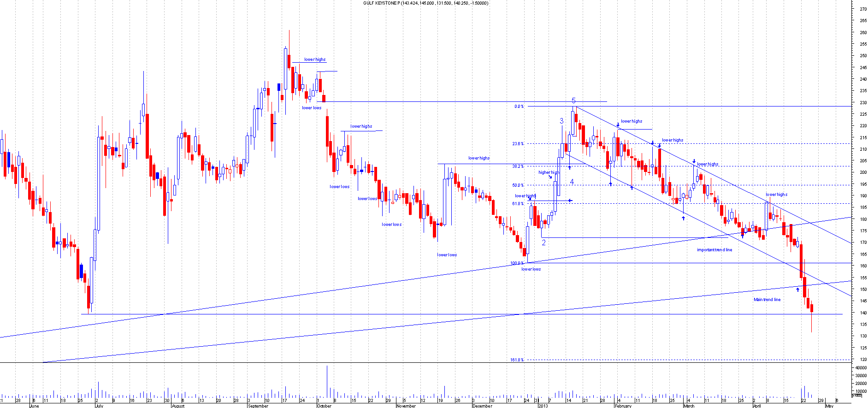This screenshot has width=868, height=408.
Task: Click the February month label on time axis
Action: point(623,406)
